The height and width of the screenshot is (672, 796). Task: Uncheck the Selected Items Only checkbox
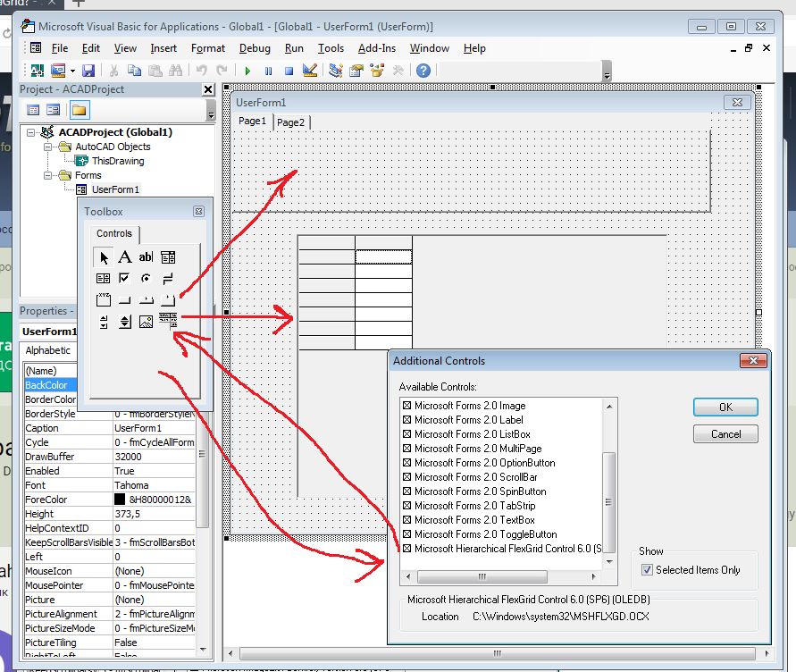click(x=648, y=570)
